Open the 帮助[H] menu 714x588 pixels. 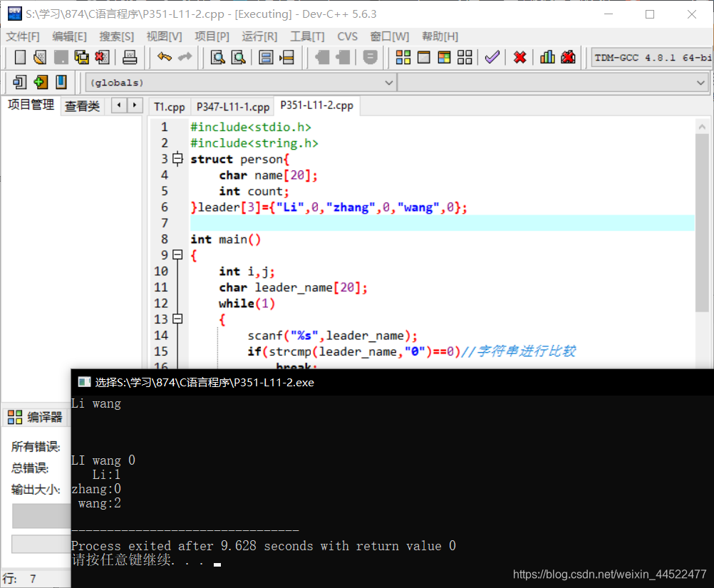click(440, 36)
